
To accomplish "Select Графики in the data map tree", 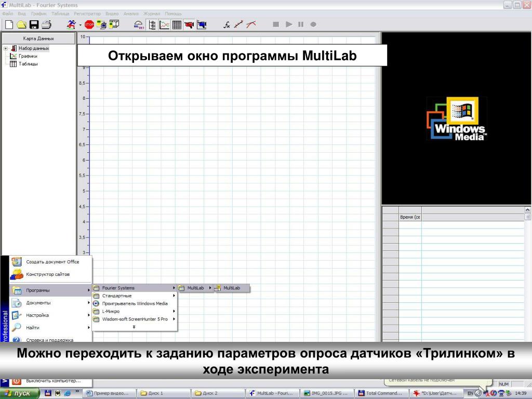I will (x=28, y=56).
